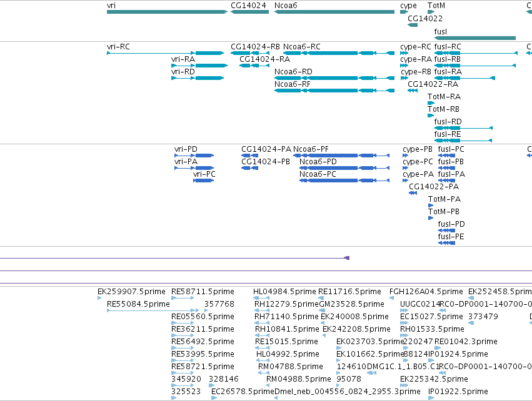Click the CG14024-PB protein label
This screenshot has height=401, width=532.
(x=266, y=162)
